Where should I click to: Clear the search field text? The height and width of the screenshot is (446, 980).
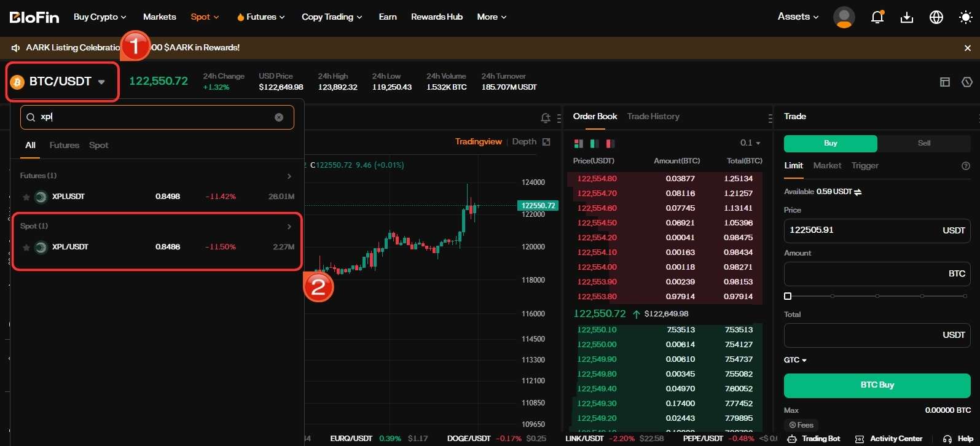coord(279,117)
